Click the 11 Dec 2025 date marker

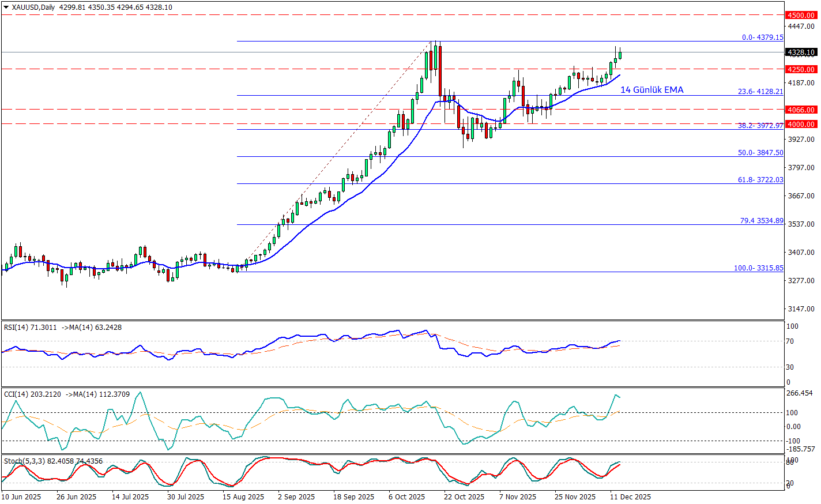point(631,497)
